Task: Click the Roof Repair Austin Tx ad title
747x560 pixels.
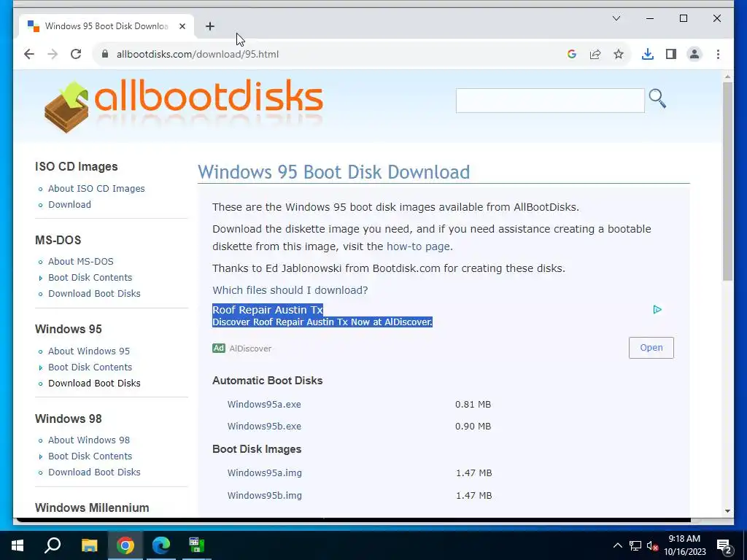Action: pos(268,309)
